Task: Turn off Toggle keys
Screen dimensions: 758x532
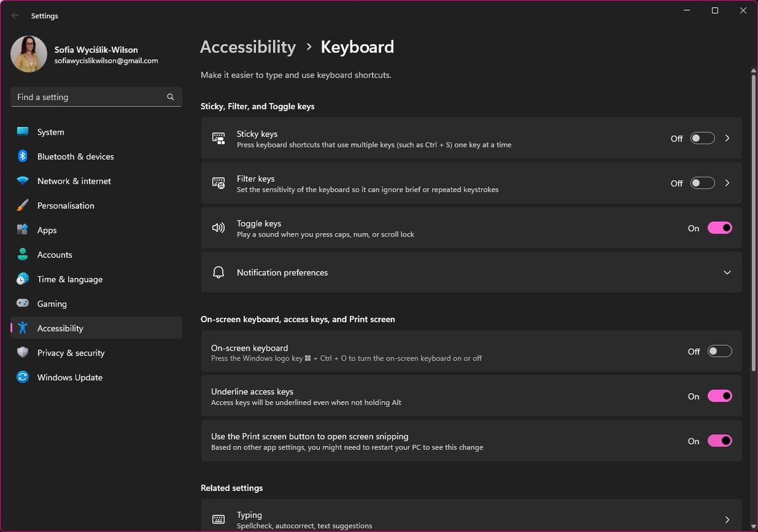Action: (720, 227)
